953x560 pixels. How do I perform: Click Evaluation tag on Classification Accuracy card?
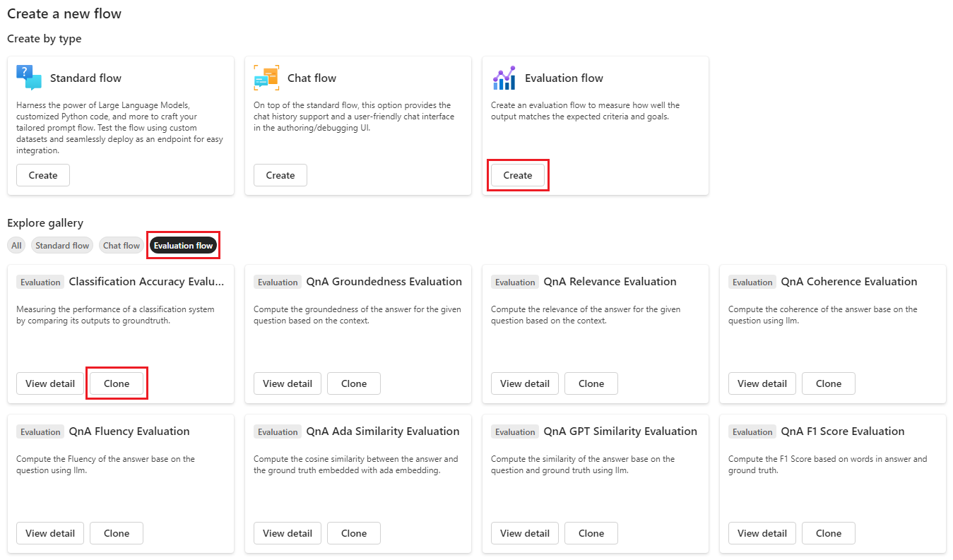40,282
